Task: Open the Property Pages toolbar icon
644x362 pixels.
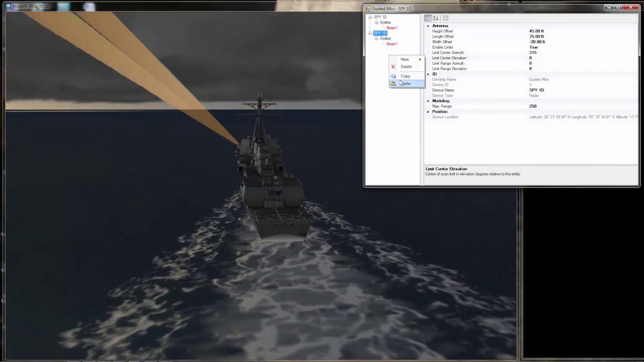Action: [x=445, y=18]
